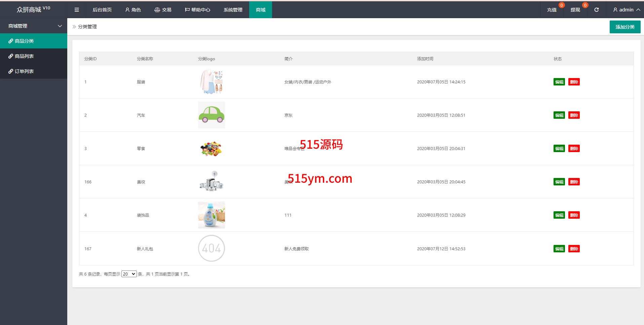Click the 添加分类 button
Image resolution: width=644 pixels, height=325 pixels.
[x=625, y=27]
